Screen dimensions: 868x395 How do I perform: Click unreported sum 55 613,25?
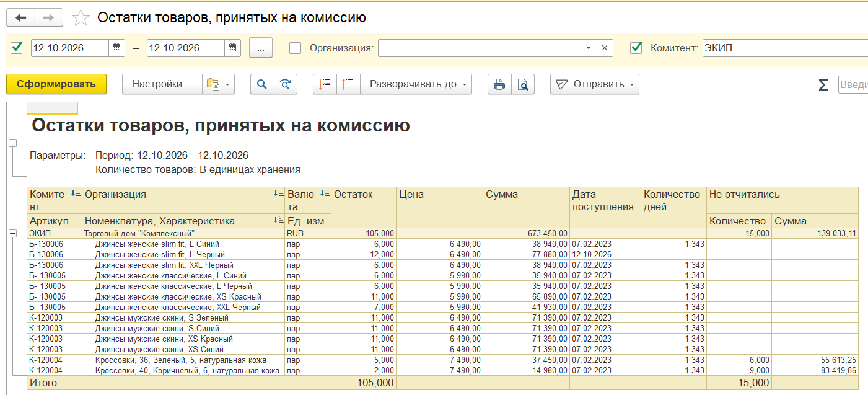pos(815,360)
